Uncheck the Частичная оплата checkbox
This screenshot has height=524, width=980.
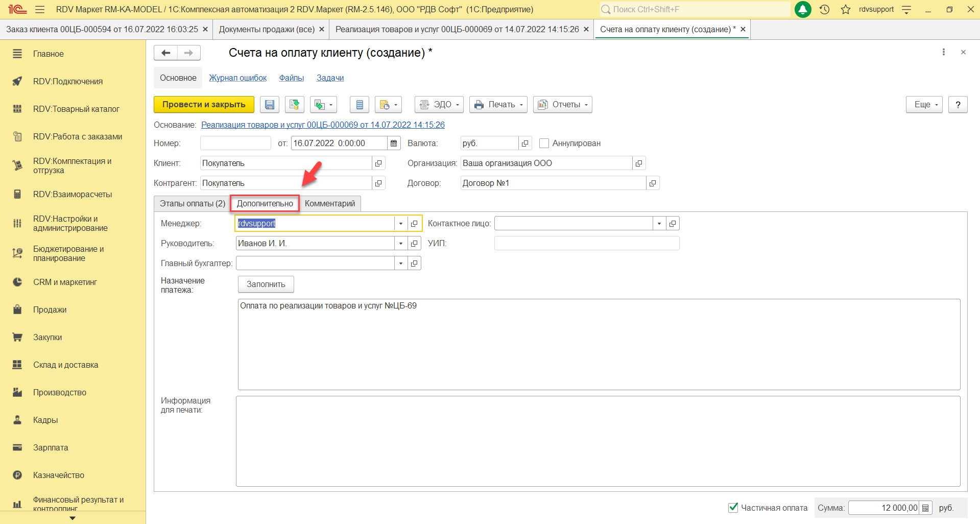click(733, 508)
